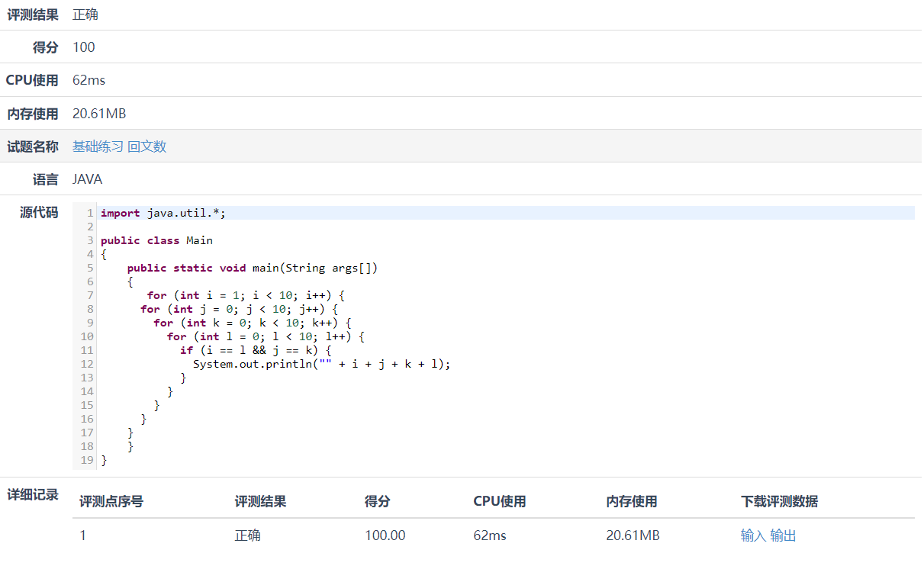Open the 基础练习 link

tap(98, 146)
